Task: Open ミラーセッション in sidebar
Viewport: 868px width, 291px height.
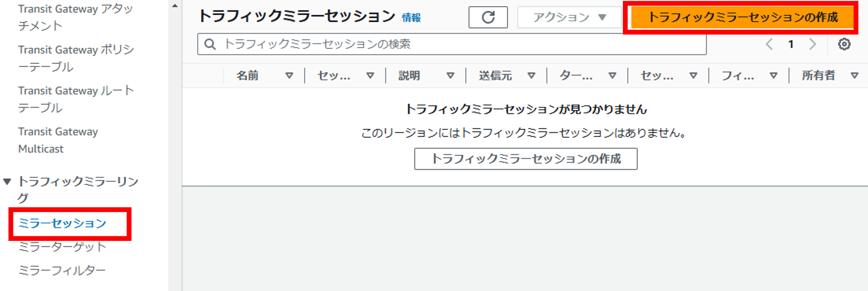Action: 62,223
